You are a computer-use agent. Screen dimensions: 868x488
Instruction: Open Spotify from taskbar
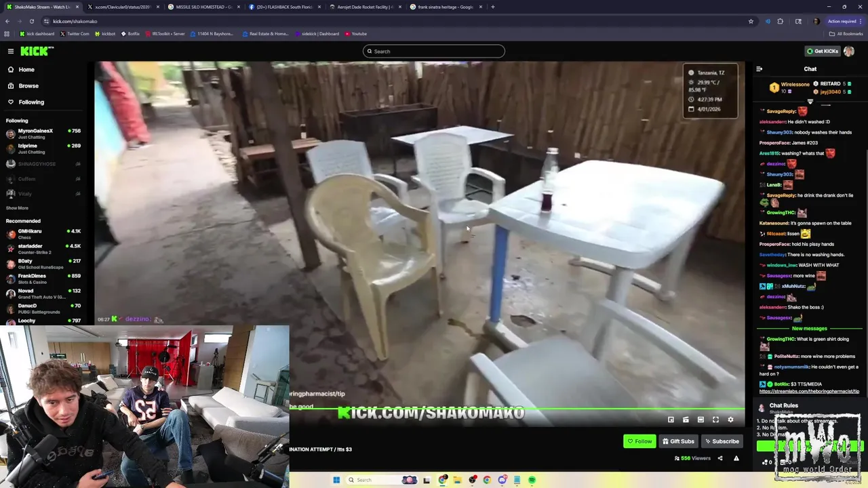(532, 480)
